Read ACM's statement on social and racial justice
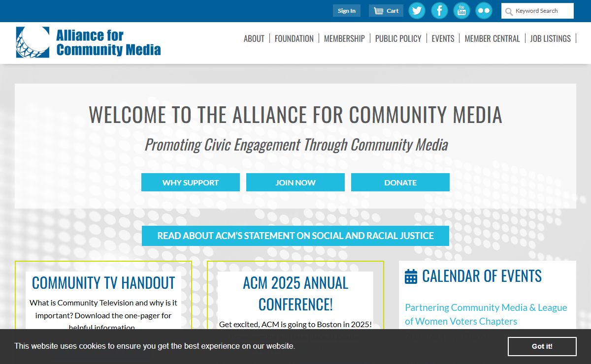This screenshot has width=591, height=364. (x=295, y=236)
